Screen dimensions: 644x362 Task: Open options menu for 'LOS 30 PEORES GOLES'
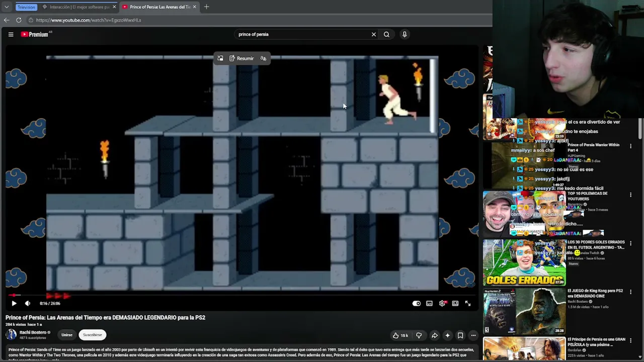[x=631, y=243]
